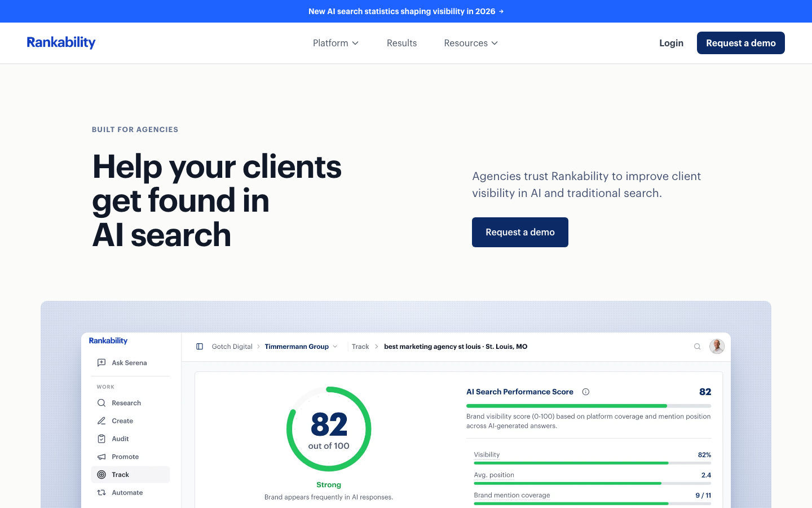Open Automate in the sidebar
This screenshot has width=812, height=508.
coord(130,493)
